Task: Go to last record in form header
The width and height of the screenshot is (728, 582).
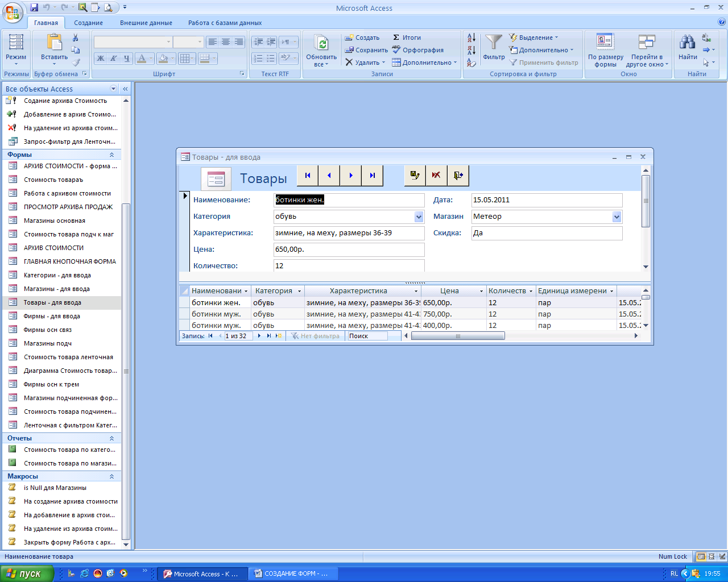Action: (373, 176)
